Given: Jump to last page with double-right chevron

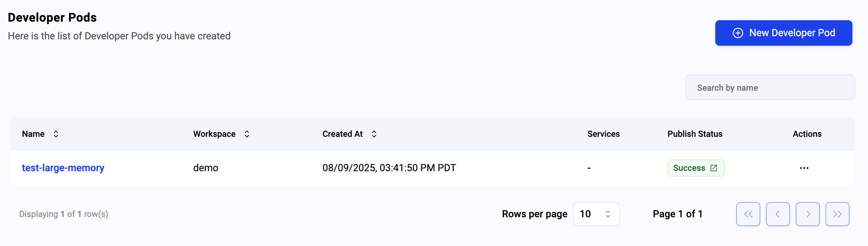Looking at the screenshot, I should tap(837, 214).
